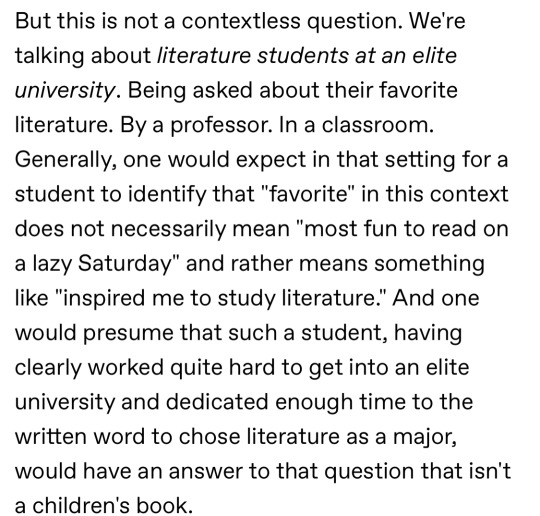The width and height of the screenshot is (540, 516).
Task: Click the quoted phrase "inspired me to study"
Action: (x=169, y=299)
